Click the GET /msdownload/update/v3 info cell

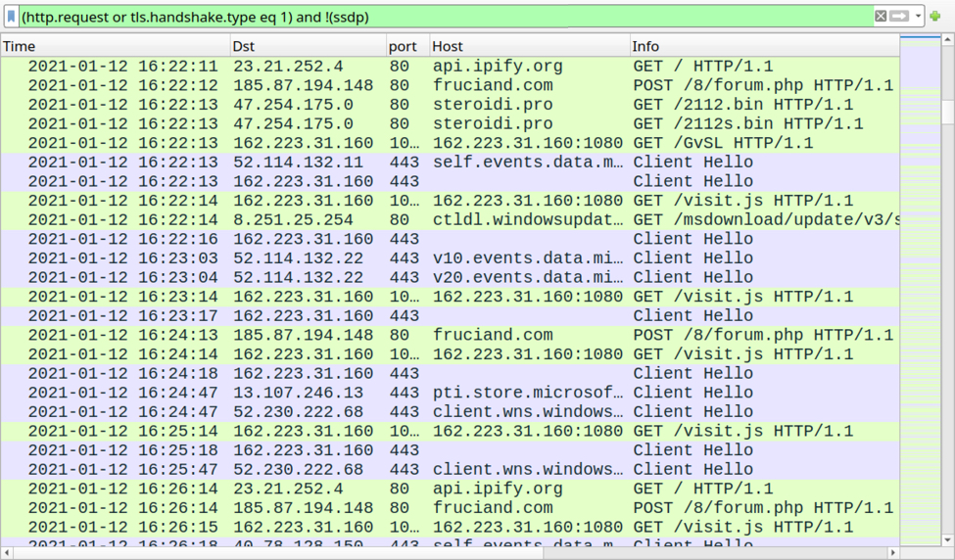(x=766, y=219)
